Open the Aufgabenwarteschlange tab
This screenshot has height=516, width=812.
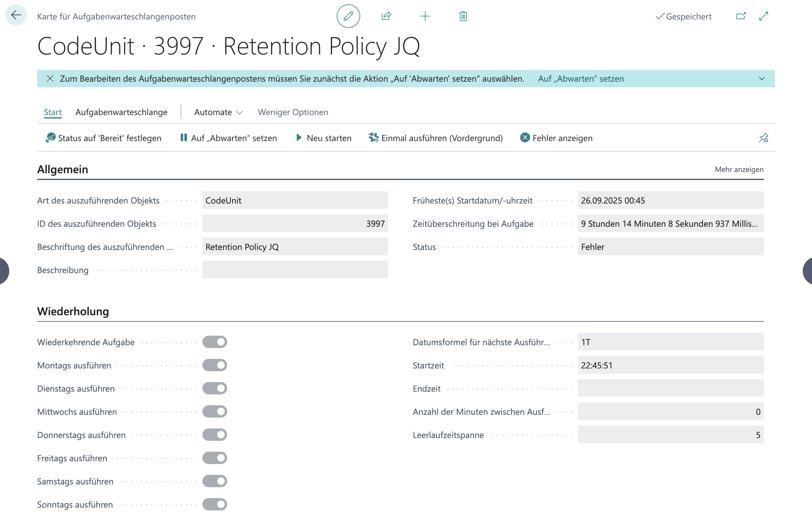pos(121,112)
